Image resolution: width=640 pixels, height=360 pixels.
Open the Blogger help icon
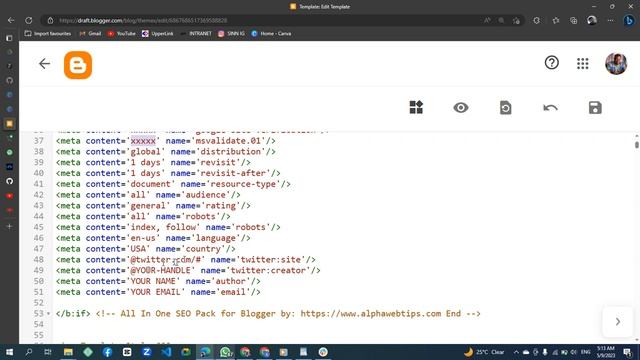coord(551,63)
